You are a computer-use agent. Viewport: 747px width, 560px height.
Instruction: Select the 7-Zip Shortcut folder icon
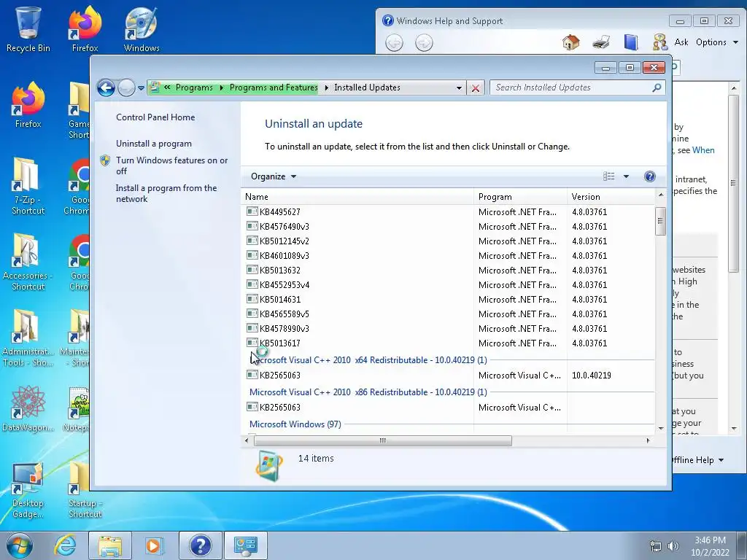pos(28,186)
